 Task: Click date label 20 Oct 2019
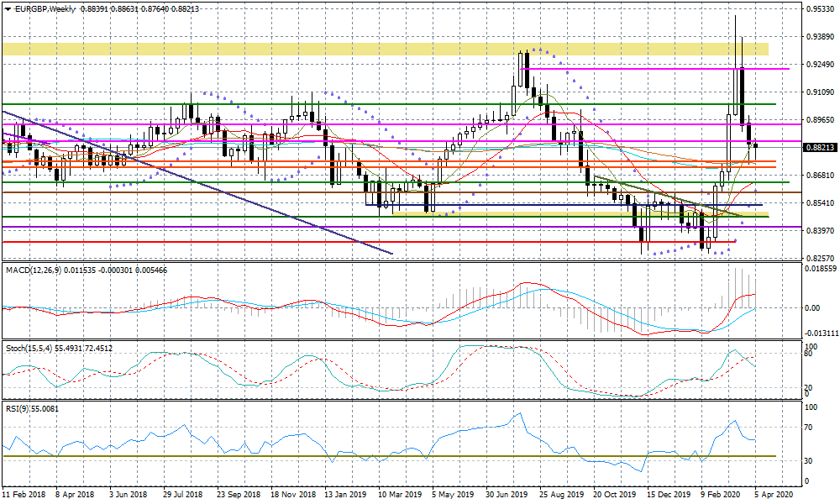[x=615, y=495]
